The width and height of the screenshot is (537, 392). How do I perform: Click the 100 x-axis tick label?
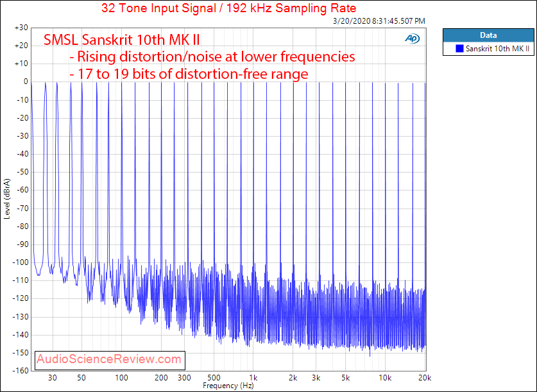pos(121,378)
